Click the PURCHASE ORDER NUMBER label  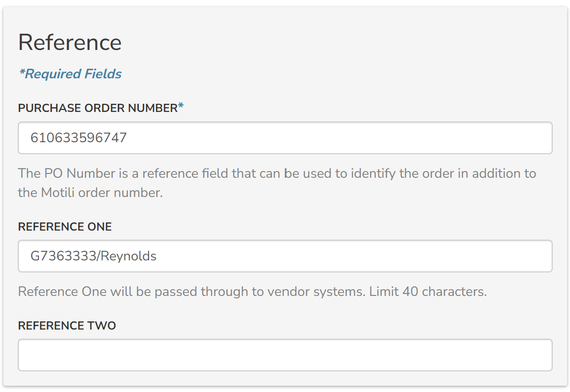pyautogui.click(x=98, y=109)
